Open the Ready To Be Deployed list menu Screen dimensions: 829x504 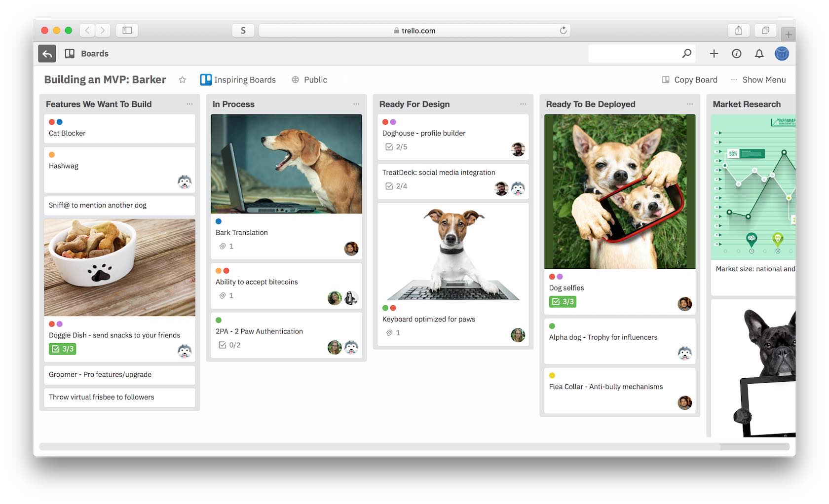(690, 104)
